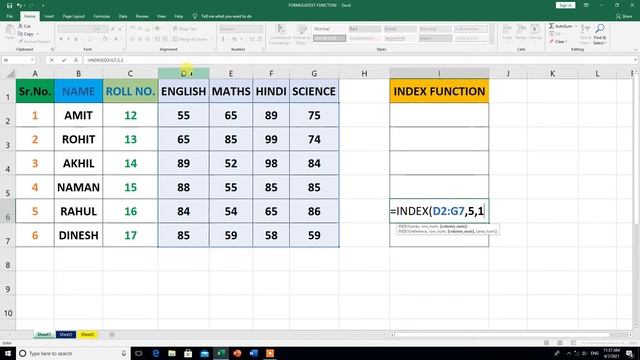Click the Cancel (X) button in the formula bar
Image resolution: width=640 pixels, height=360 pixels.
pos(51,60)
